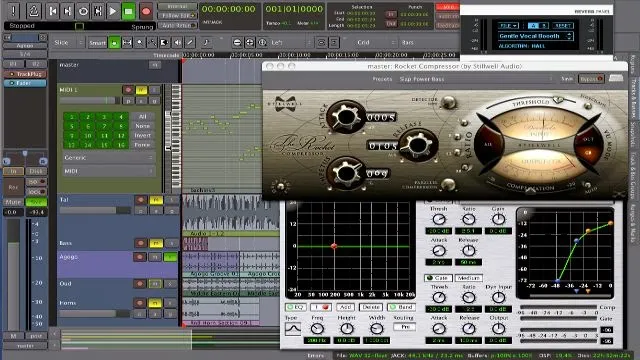Toggle the Auto Return button
Image resolution: width=640 pixels, height=360 pixels.
pos(177,25)
